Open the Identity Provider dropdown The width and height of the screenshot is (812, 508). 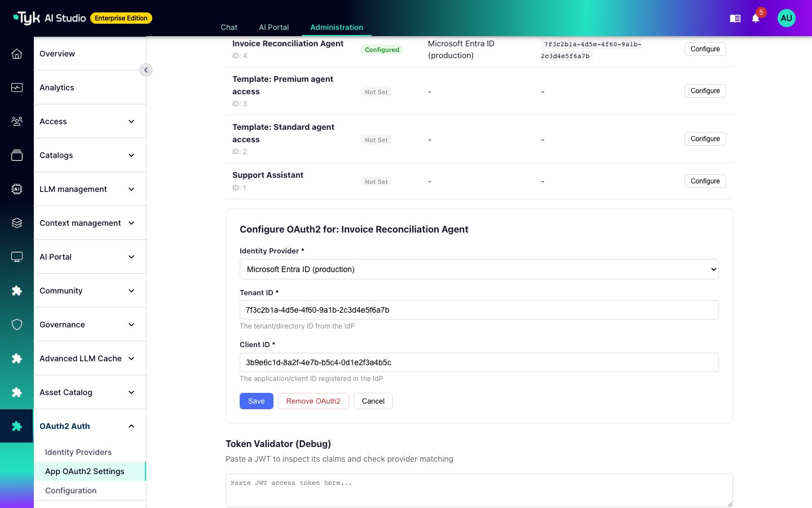(479, 269)
